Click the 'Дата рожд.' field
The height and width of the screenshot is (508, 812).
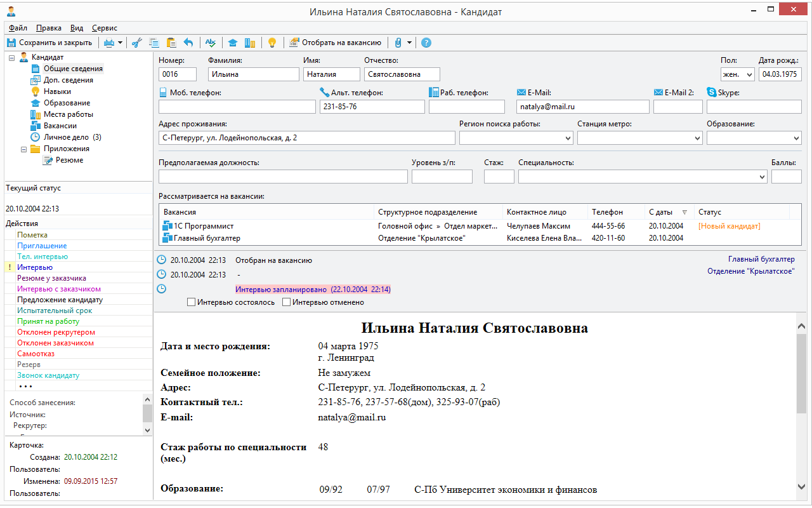[780, 74]
